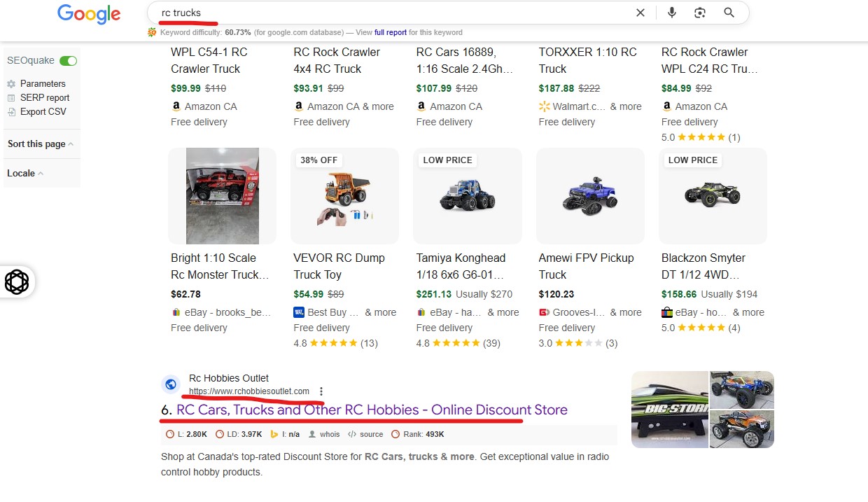Check the L: 2.80K link metric

(x=187, y=434)
